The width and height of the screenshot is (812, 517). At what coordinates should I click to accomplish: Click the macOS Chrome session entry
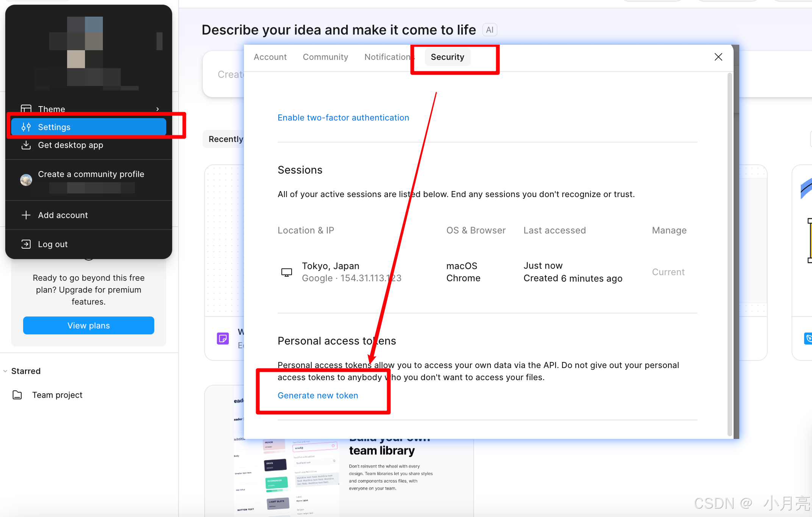pos(463,272)
